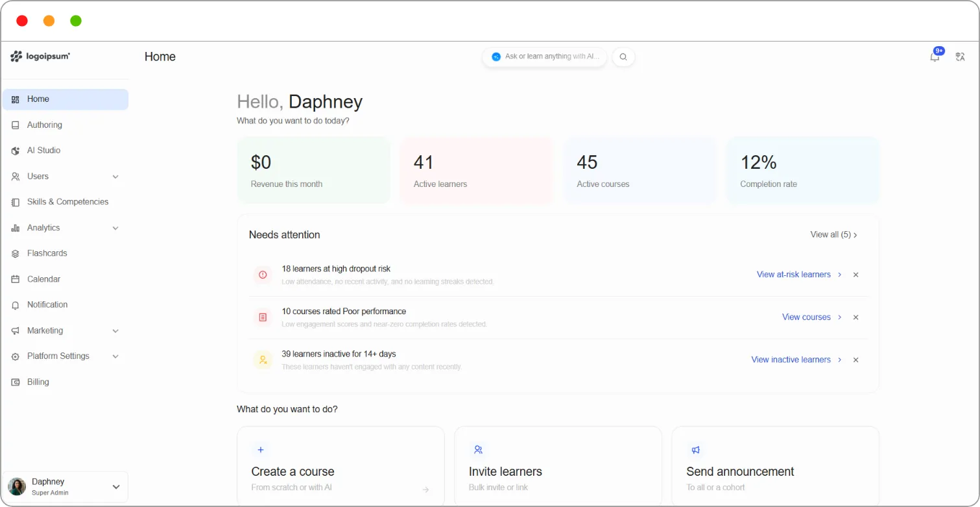Click the plus icon on Create a course
The image size is (980, 507).
[x=261, y=449]
